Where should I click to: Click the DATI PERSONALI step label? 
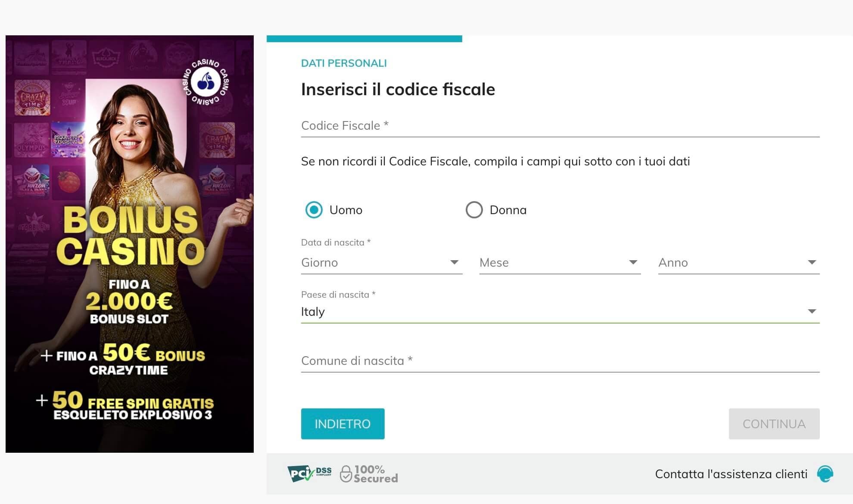(x=344, y=63)
